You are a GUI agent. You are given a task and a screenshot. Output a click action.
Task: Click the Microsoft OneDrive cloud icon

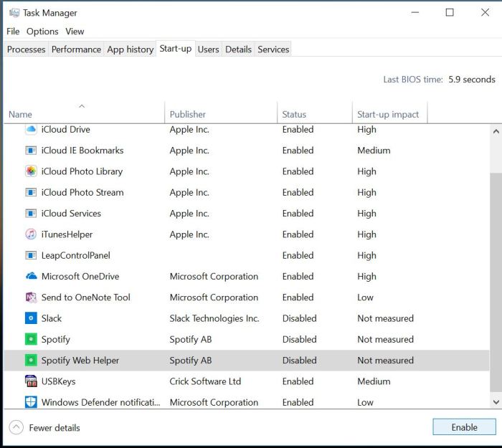coord(31,276)
